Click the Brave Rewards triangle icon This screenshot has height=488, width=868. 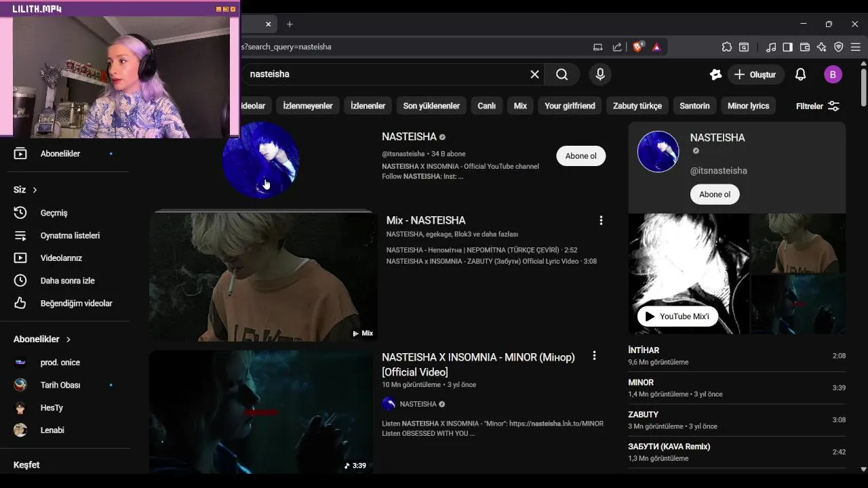click(656, 47)
